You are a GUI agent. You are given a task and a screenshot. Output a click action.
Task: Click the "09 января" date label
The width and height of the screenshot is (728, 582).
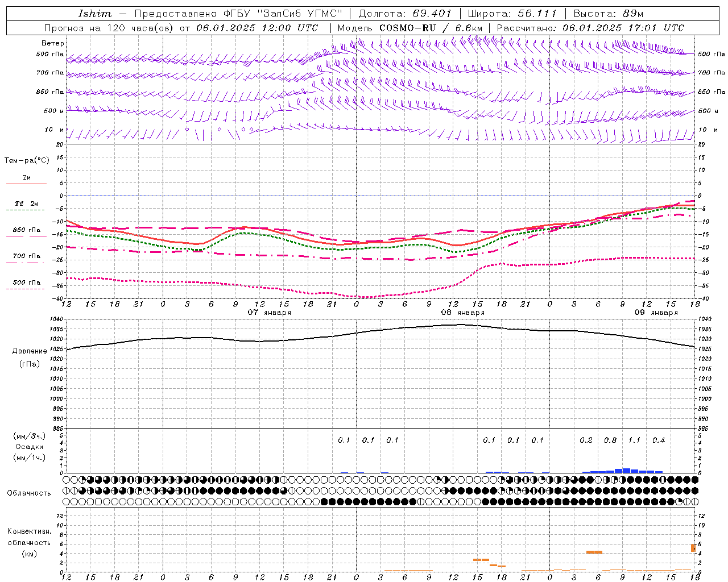[x=656, y=313]
